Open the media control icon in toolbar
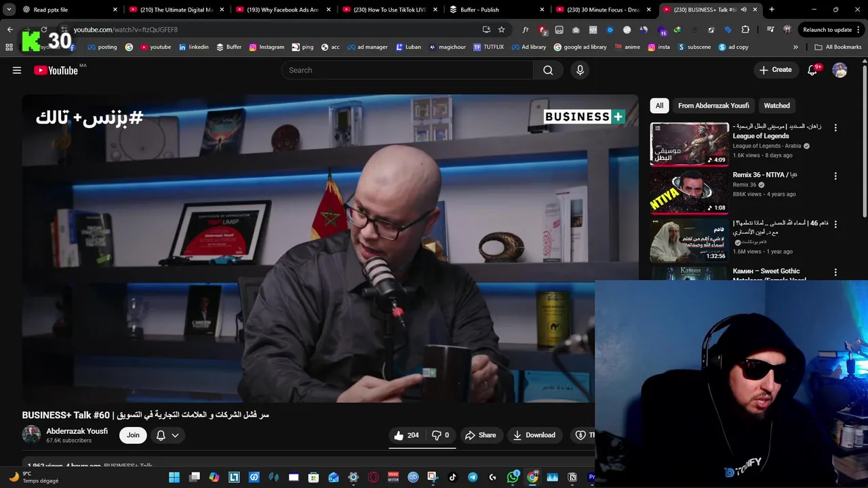The height and width of the screenshot is (488, 868). pyautogui.click(x=770, y=30)
